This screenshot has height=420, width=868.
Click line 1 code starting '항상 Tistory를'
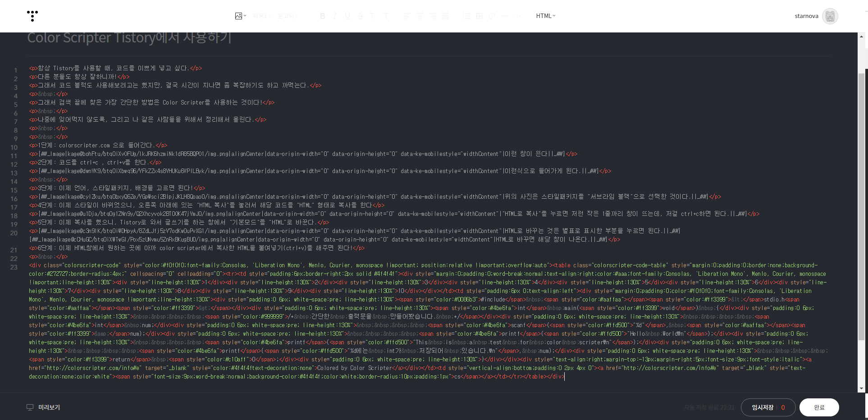click(x=116, y=68)
